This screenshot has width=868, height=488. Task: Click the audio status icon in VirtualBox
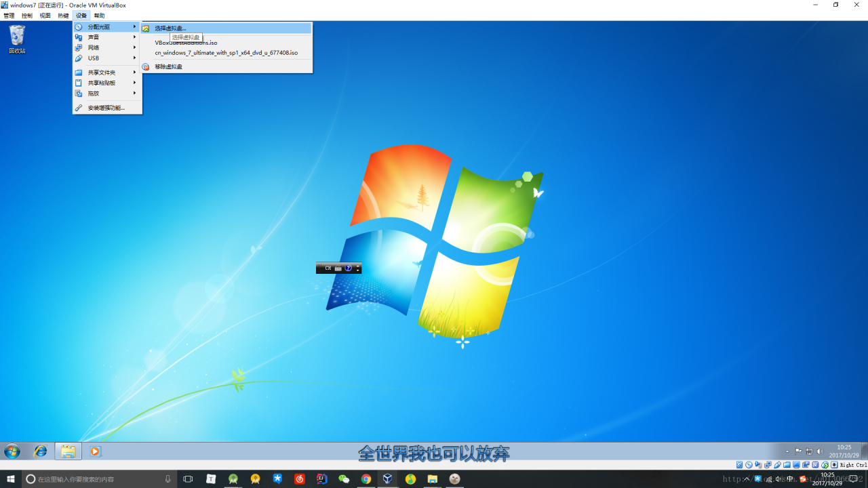758,465
